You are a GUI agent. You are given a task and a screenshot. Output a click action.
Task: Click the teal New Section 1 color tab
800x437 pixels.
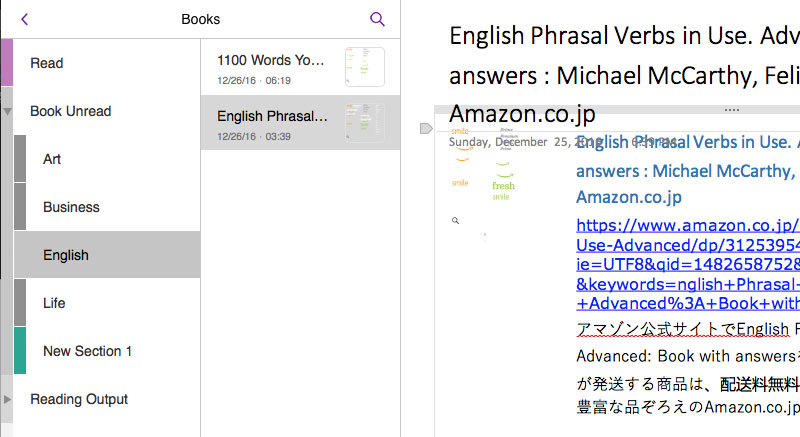[20, 350]
